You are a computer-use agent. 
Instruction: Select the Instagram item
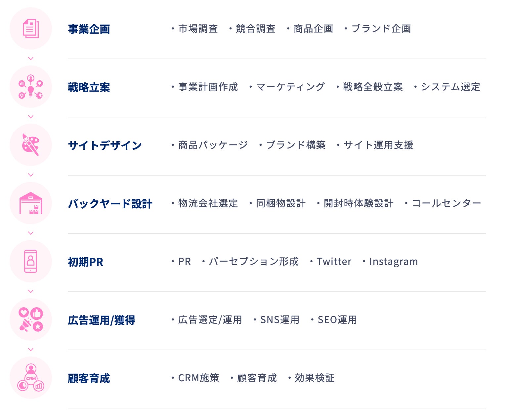pos(394,262)
